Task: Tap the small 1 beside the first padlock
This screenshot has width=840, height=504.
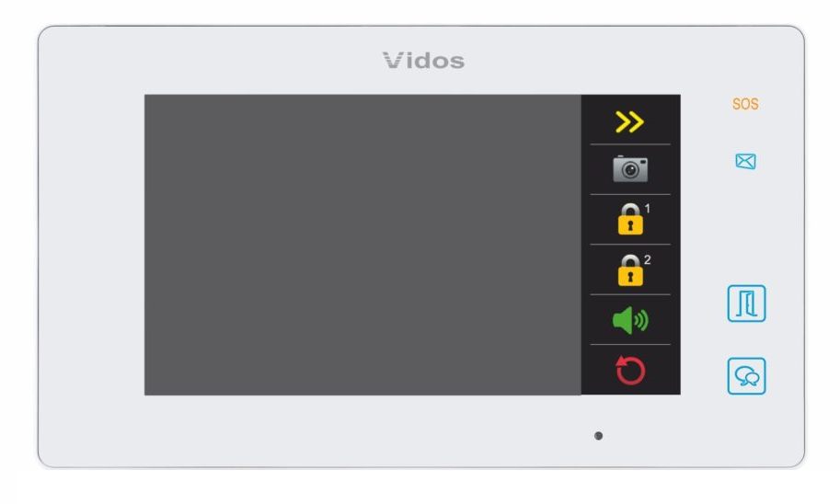Action: [647, 209]
